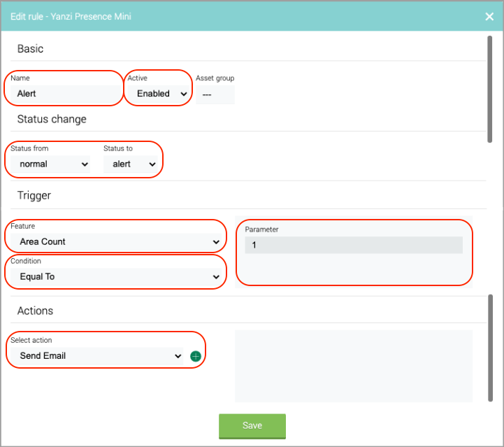This screenshot has height=447, width=504.
Task: Open the Active Enabled dropdown
Action: (158, 94)
